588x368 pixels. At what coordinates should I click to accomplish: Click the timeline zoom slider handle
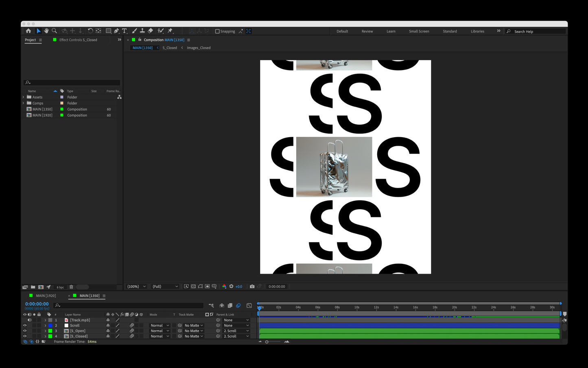point(267,342)
